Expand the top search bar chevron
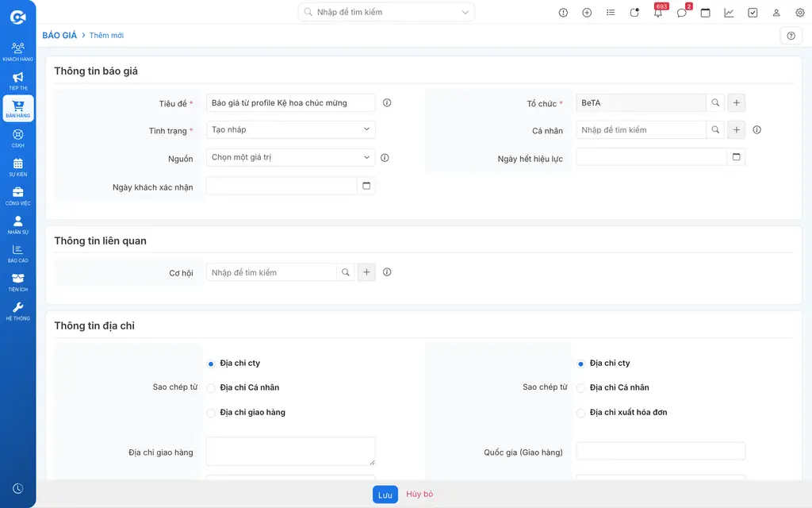This screenshot has width=812, height=508. click(465, 12)
